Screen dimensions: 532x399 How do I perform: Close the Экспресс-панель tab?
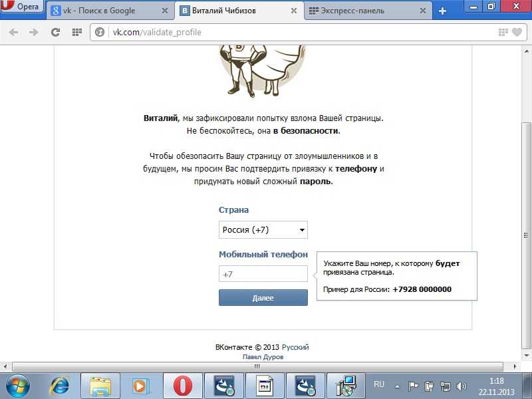click(x=423, y=11)
